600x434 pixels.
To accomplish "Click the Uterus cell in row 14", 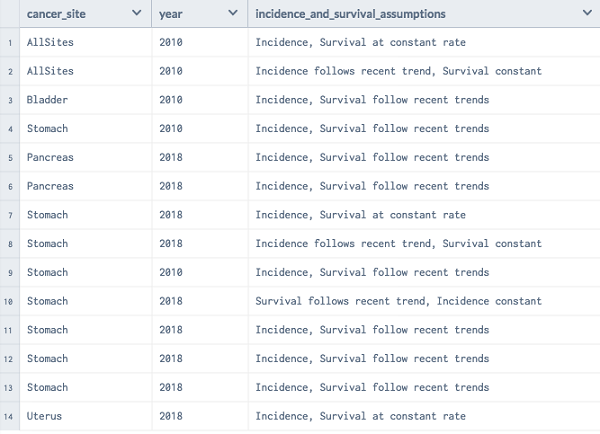I will [44, 416].
